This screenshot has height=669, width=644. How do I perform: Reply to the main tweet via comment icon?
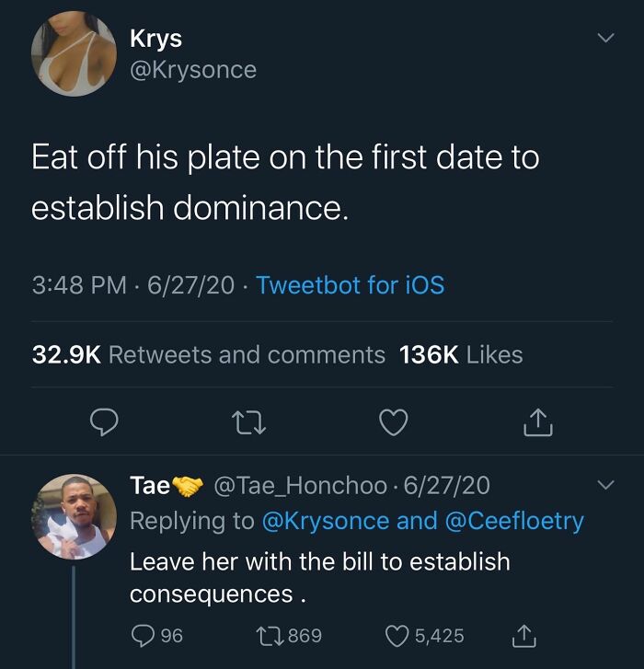point(104,422)
